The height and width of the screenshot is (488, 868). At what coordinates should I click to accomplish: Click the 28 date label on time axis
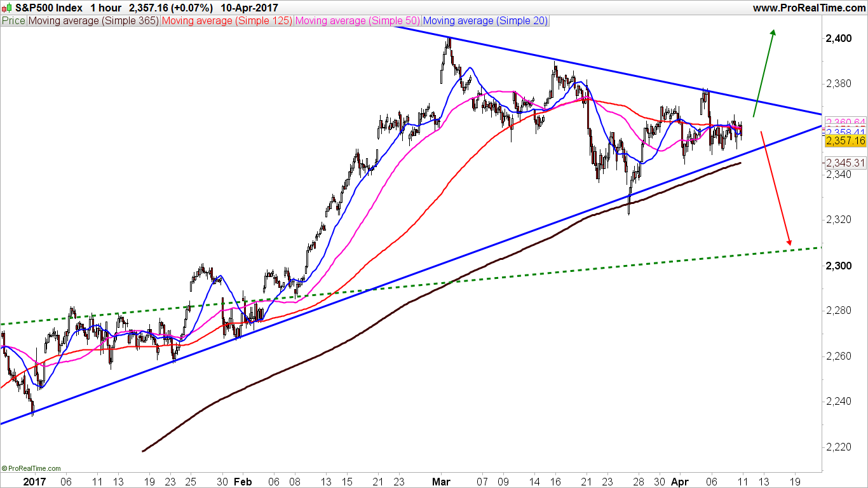click(639, 482)
